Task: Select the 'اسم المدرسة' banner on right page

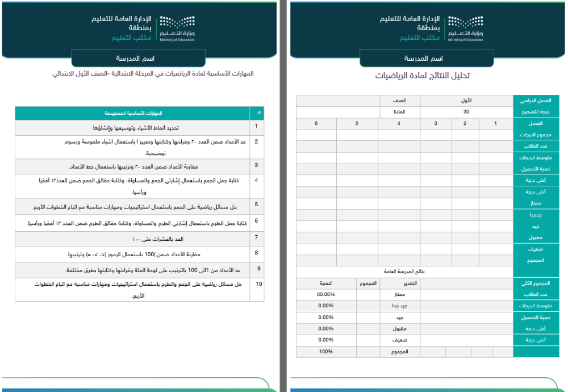Action: click(427, 59)
